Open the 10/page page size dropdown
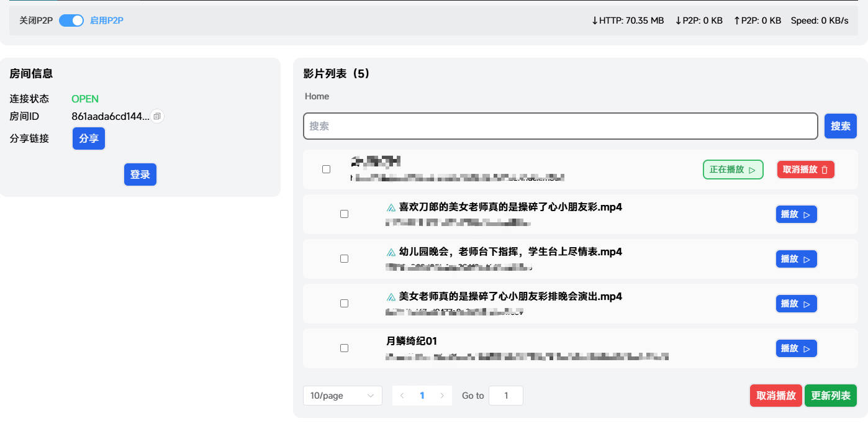The width and height of the screenshot is (868, 426). click(x=342, y=396)
